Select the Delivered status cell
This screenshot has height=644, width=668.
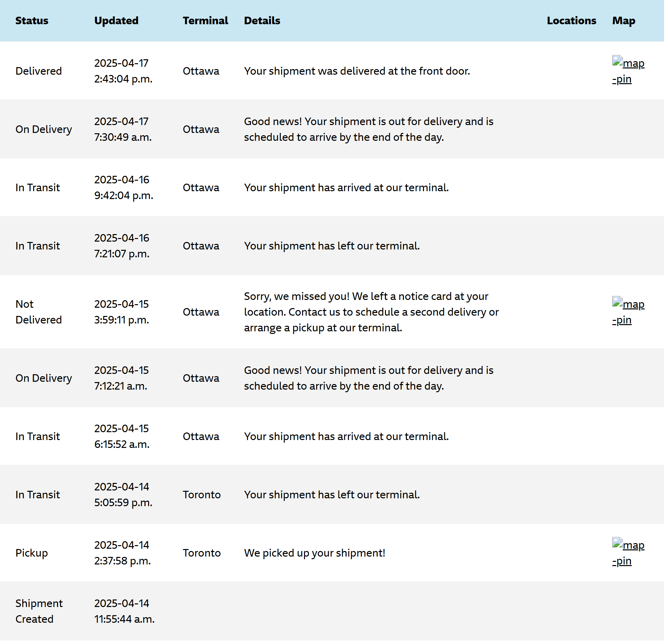(39, 71)
